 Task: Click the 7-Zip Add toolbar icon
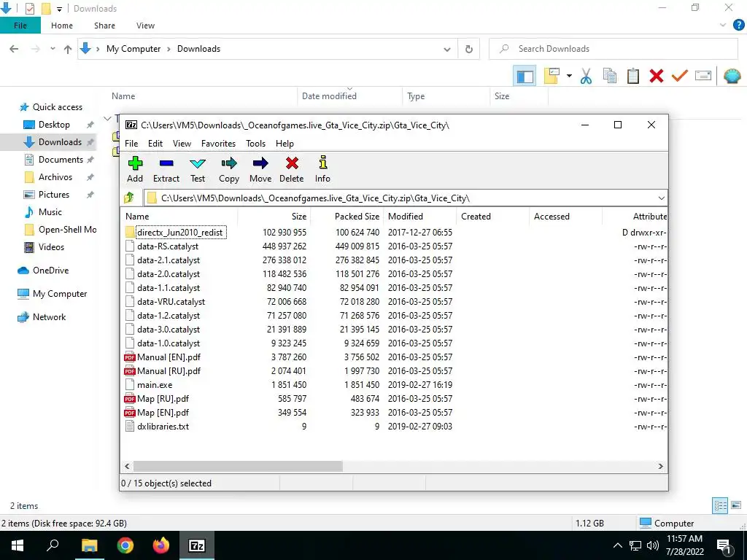(135, 163)
